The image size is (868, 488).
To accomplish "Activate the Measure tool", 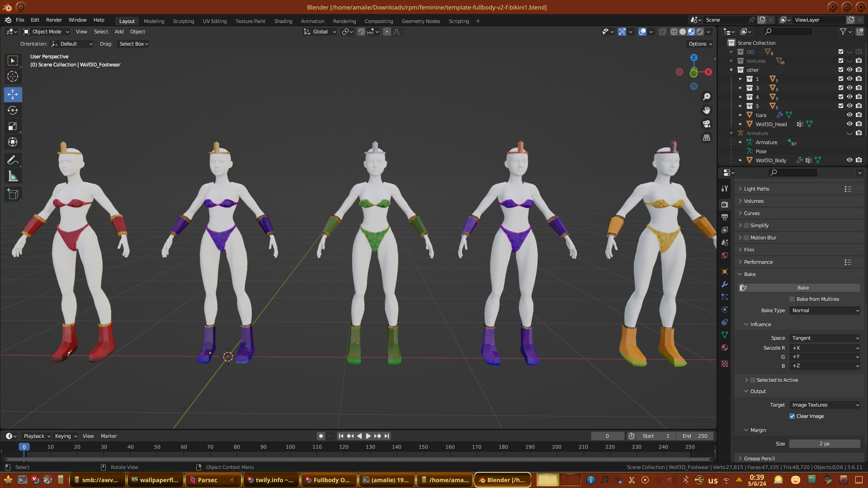I will 13,177.
